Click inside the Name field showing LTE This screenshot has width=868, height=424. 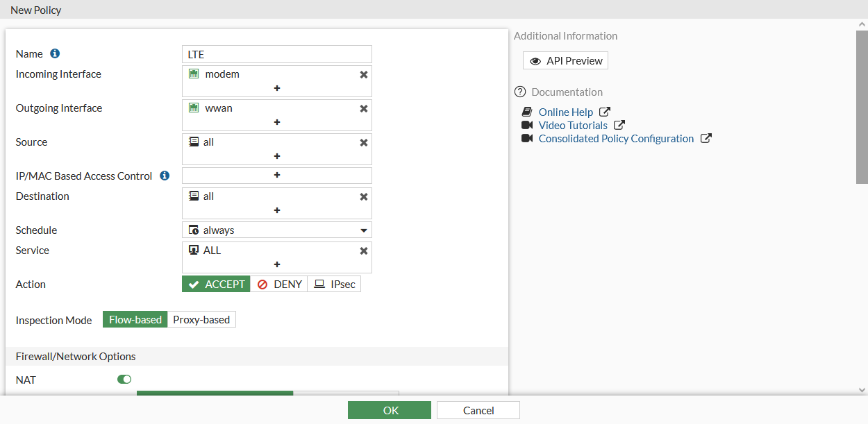(x=276, y=53)
